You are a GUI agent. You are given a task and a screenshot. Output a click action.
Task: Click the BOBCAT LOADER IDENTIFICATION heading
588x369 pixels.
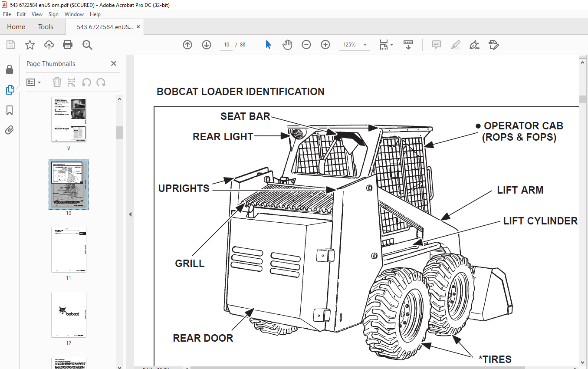[240, 92]
